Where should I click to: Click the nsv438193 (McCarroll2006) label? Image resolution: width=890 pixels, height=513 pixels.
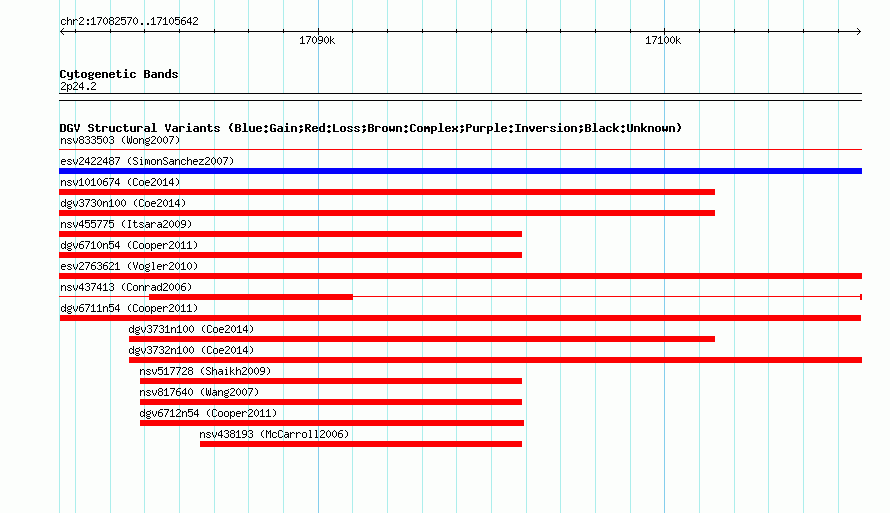click(x=274, y=434)
